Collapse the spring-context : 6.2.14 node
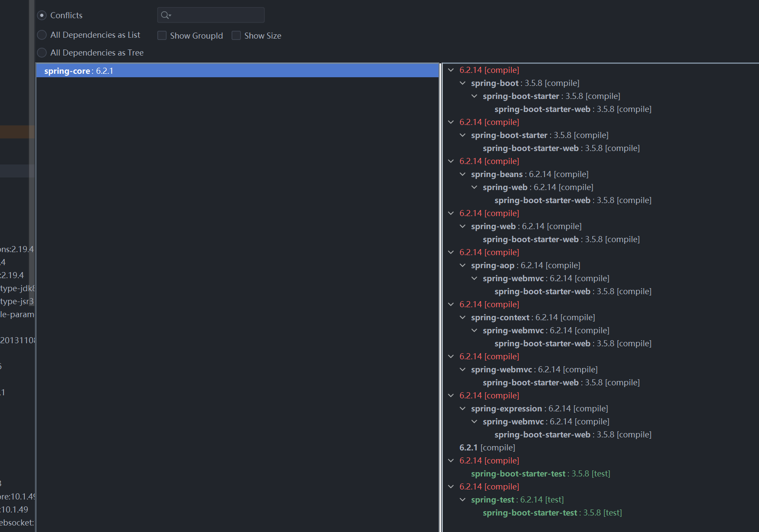 [x=462, y=317]
